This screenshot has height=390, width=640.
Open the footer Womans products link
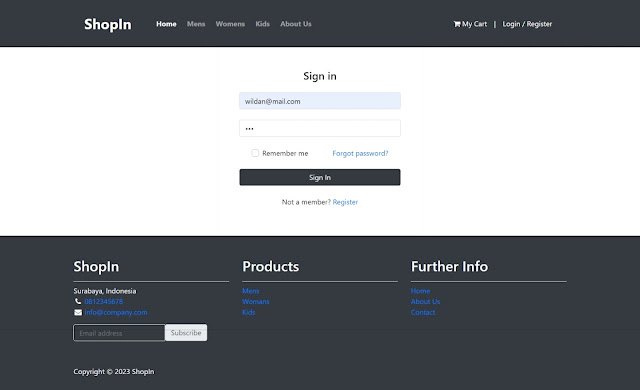(x=256, y=301)
